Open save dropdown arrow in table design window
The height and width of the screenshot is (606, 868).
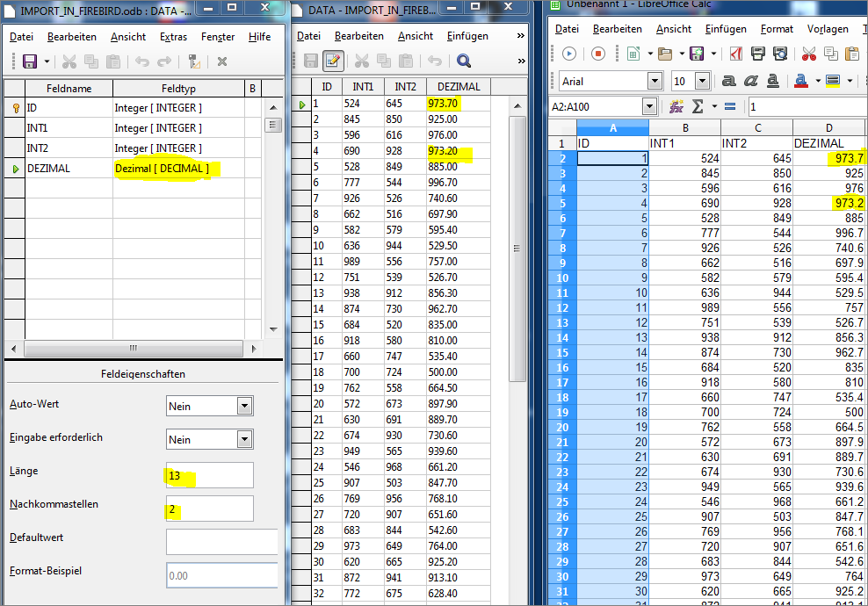[47, 61]
